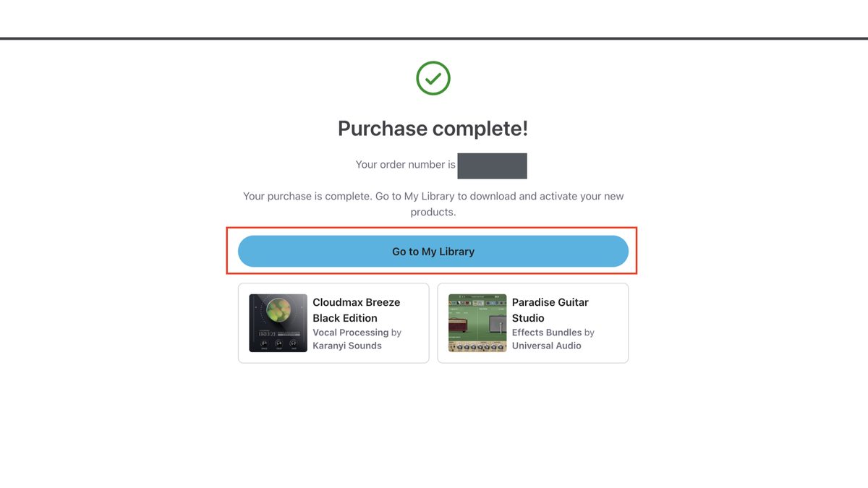Click the Your order number is label
This screenshot has width=868, height=488.
[405, 165]
